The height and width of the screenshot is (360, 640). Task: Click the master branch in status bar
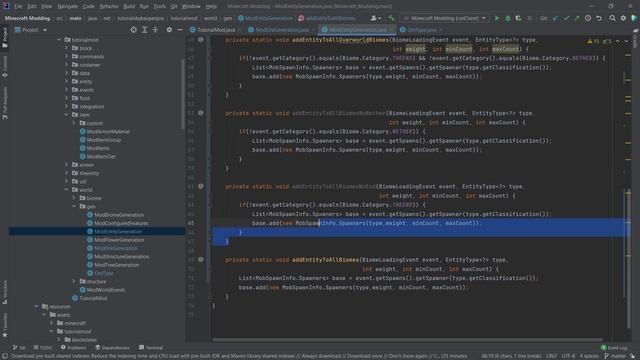615,356
